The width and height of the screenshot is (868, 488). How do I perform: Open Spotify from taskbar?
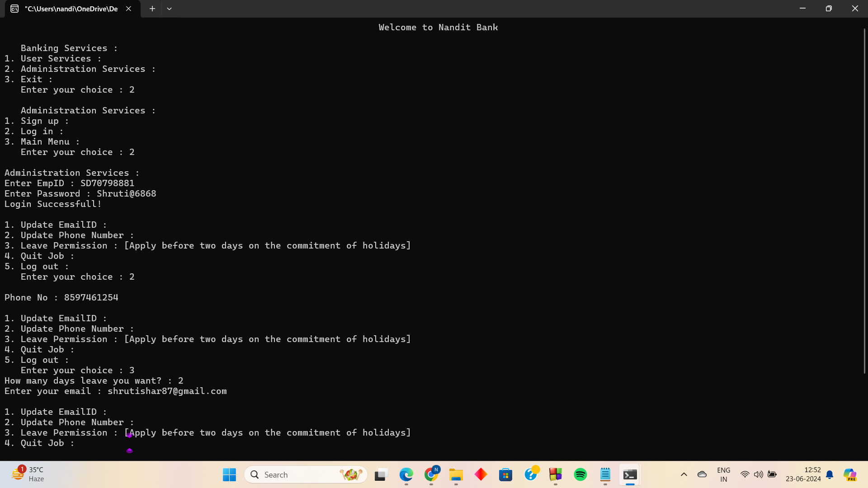pos(580,474)
